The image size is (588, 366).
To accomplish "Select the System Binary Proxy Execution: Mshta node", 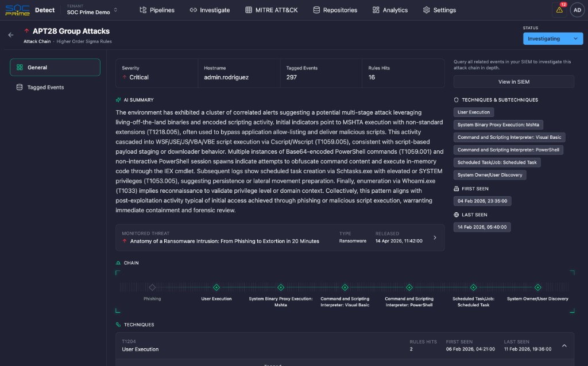I will point(281,287).
